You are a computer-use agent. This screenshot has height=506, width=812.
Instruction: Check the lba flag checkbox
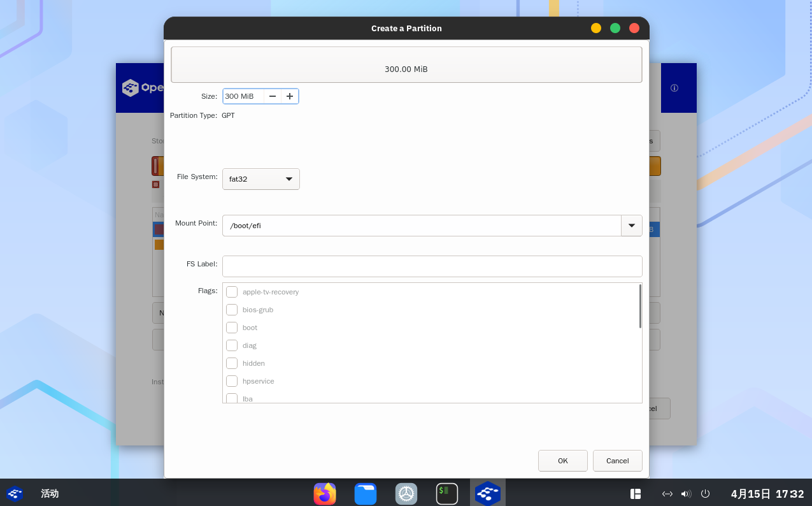pos(232,398)
